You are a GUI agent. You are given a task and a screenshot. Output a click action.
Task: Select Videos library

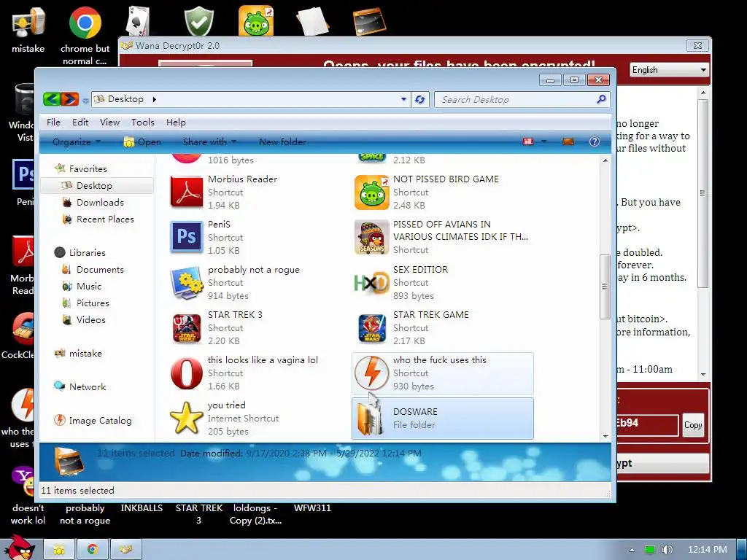pyautogui.click(x=90, y=319)
